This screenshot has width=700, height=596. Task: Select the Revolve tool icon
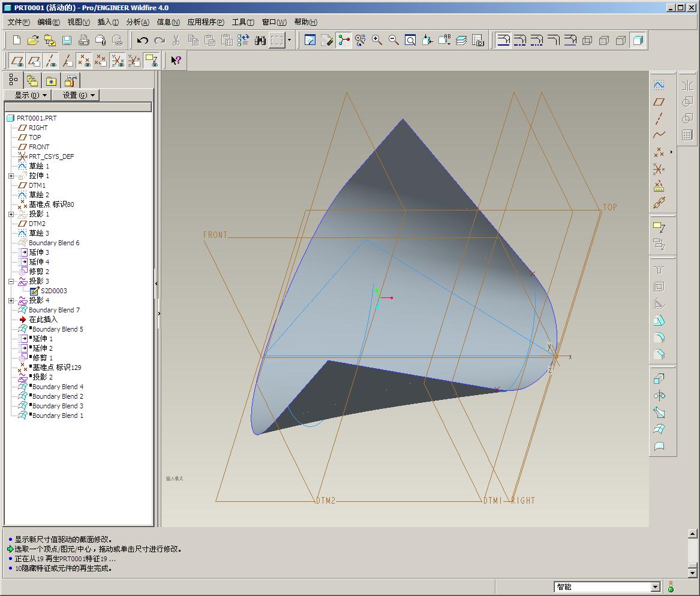click(659, 396)
